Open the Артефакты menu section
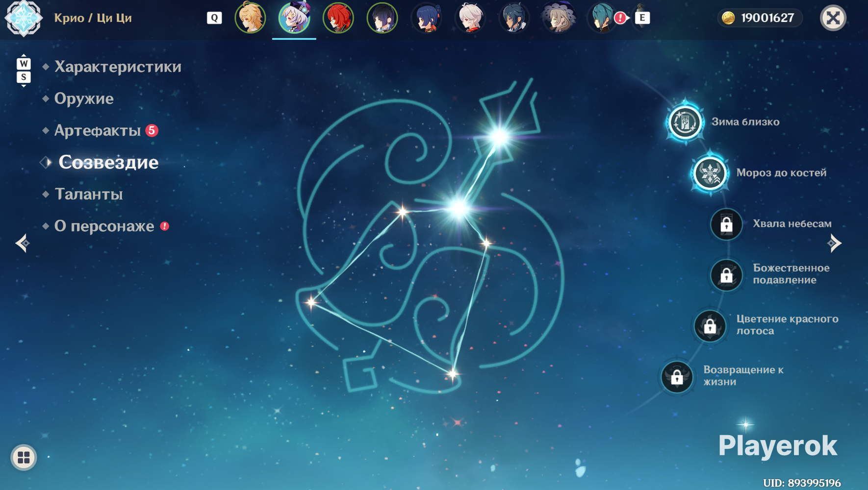 [x=98, y=130]
